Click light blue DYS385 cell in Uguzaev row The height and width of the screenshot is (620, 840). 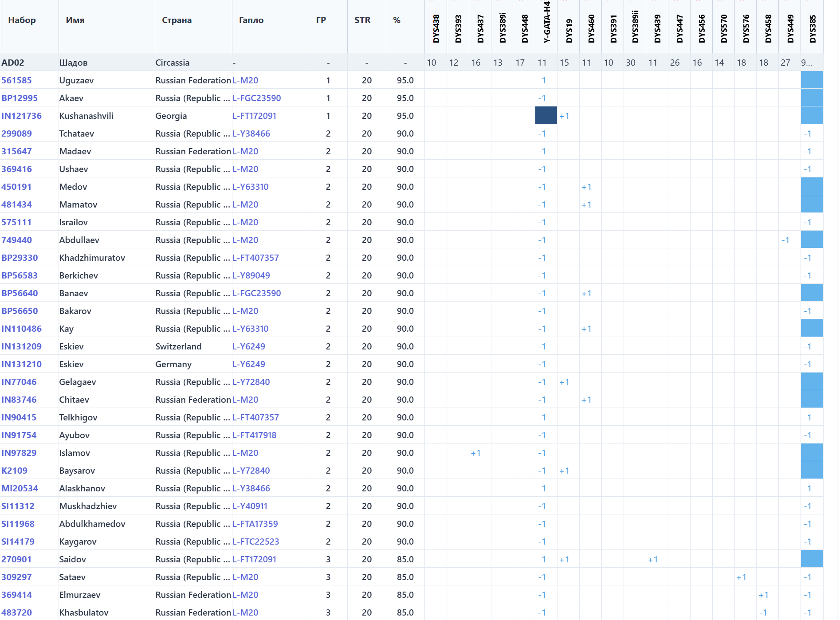click(812, 80)
